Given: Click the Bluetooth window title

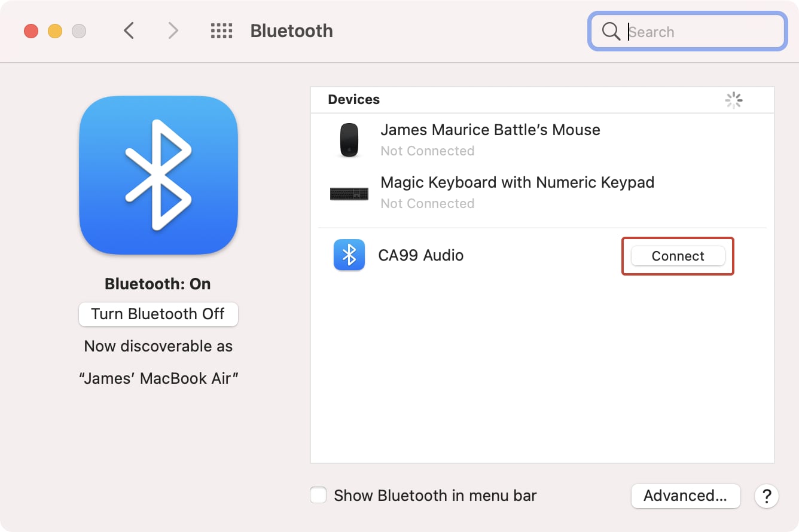Looking at the screenshot, I should tap(291, 31).
